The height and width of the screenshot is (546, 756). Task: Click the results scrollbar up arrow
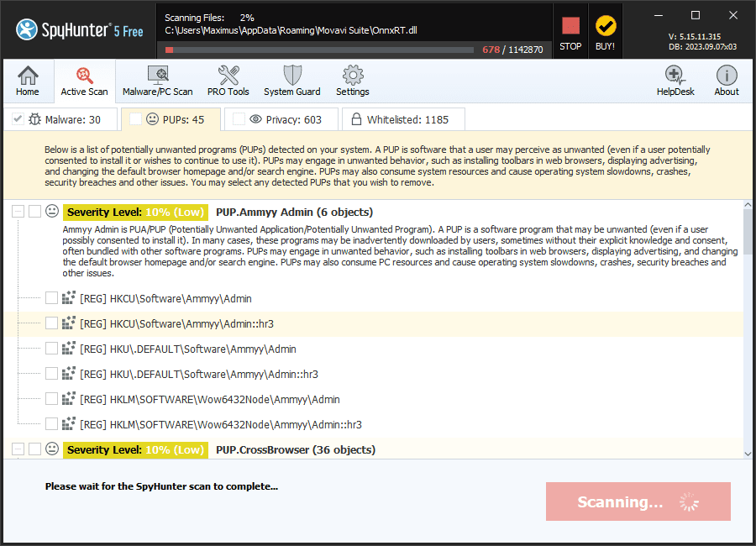[x=748, y=204]
